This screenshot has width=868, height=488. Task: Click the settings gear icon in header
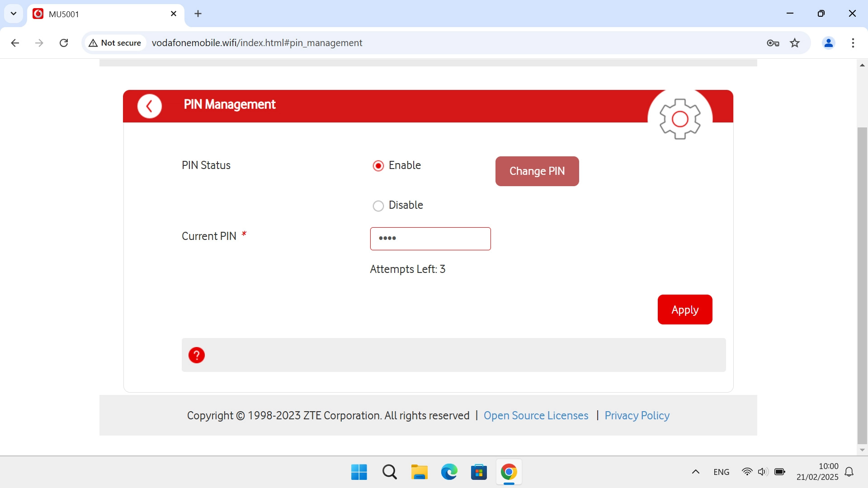point(679,119)
